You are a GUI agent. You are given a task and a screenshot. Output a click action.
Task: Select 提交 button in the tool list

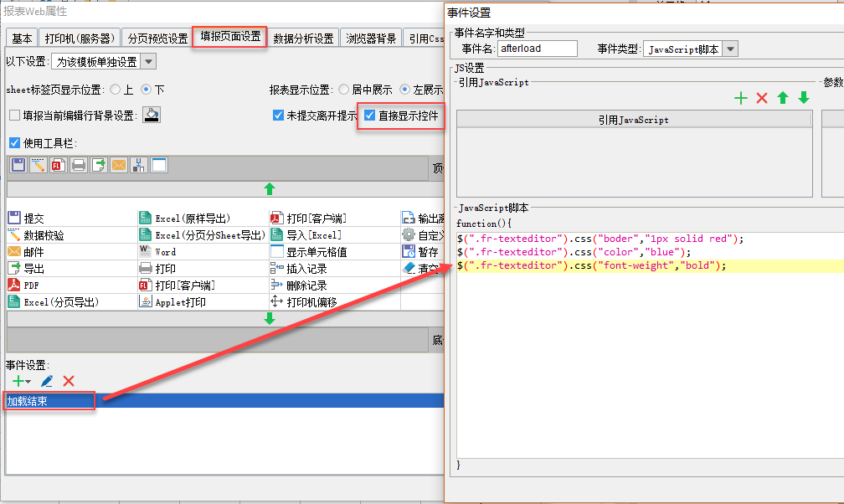[x=26, y=218]
